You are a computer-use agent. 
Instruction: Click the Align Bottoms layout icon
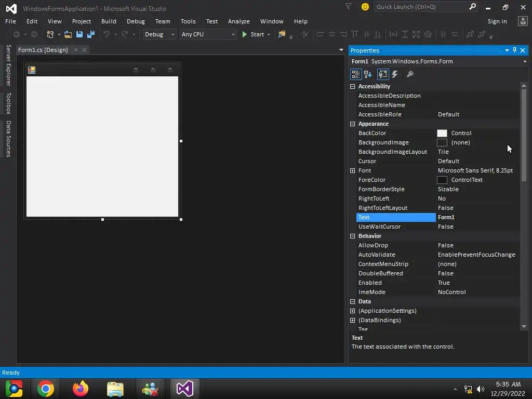(377, 34)
